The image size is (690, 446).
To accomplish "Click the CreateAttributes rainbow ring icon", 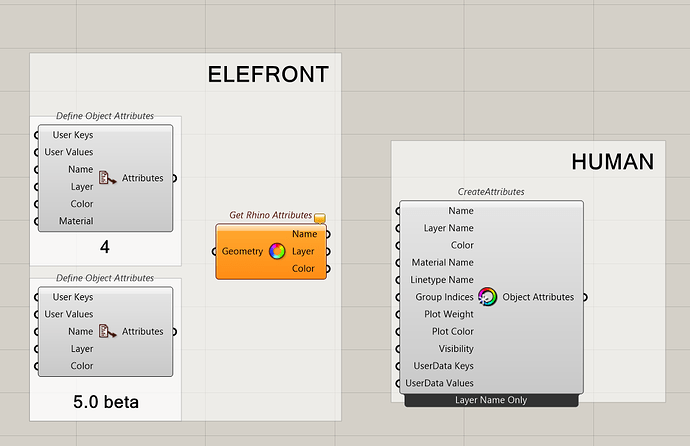I will tap(488, 297).
